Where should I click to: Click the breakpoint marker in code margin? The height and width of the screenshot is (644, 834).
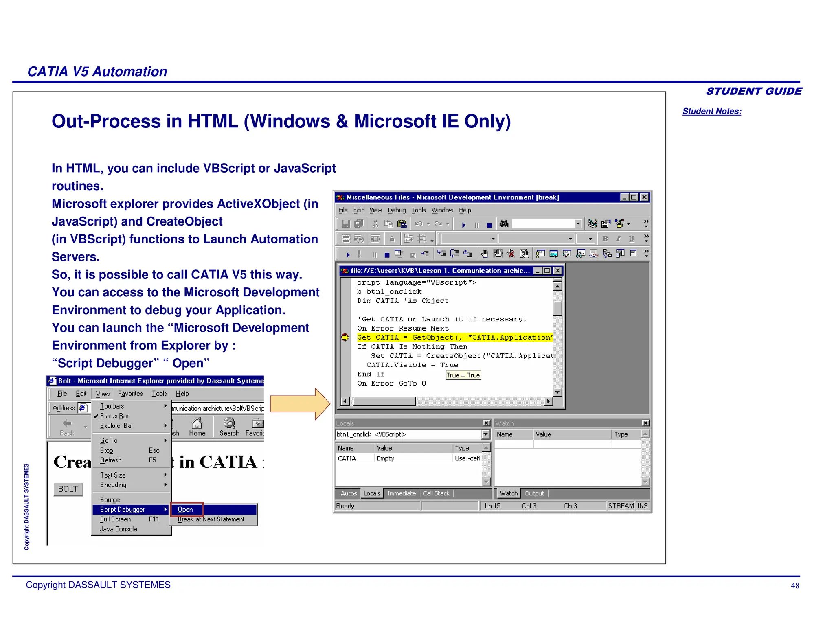pos(345,337)
